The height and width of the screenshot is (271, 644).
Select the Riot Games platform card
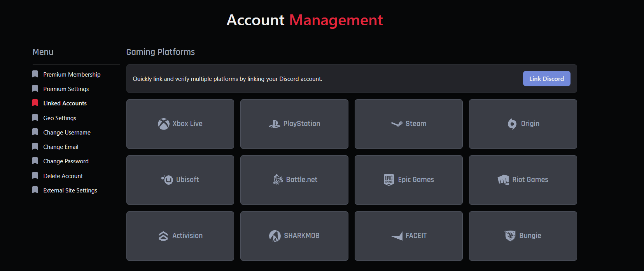523,180
